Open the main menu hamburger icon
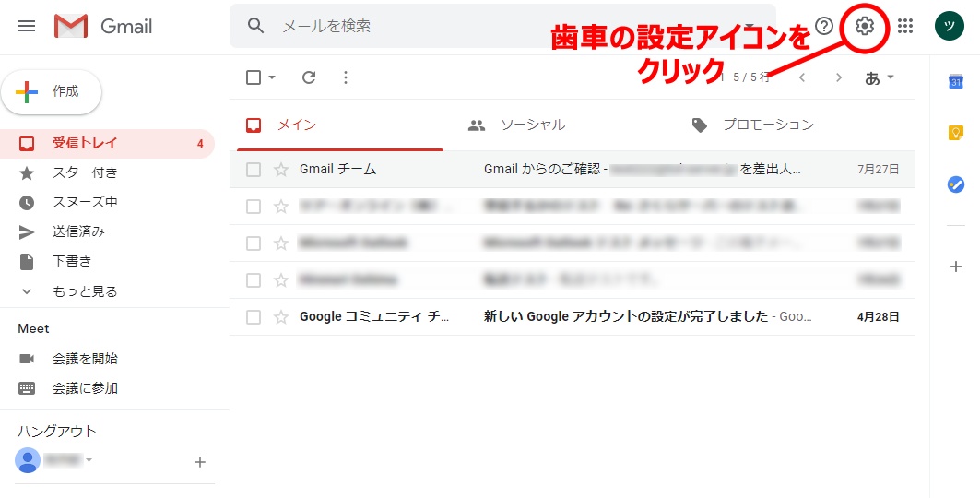Image resolution: width=980 pixels, height=498 pixels. [x=27, y=26]
